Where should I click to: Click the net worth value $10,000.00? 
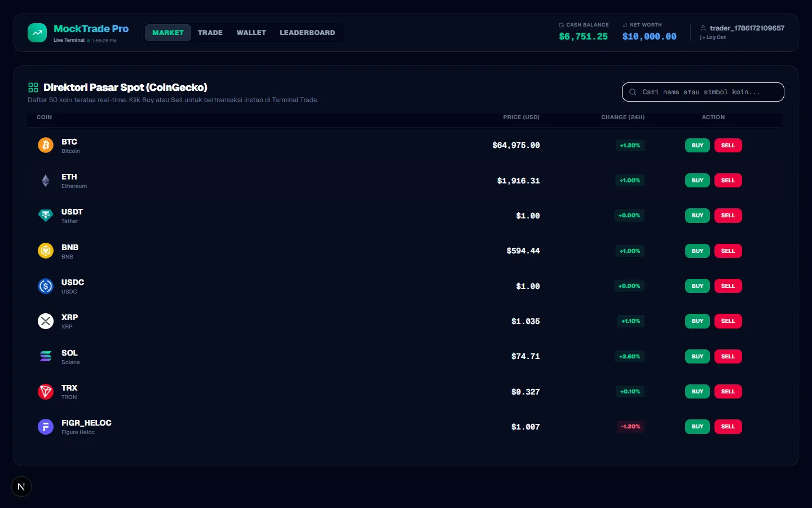point(650,37)
